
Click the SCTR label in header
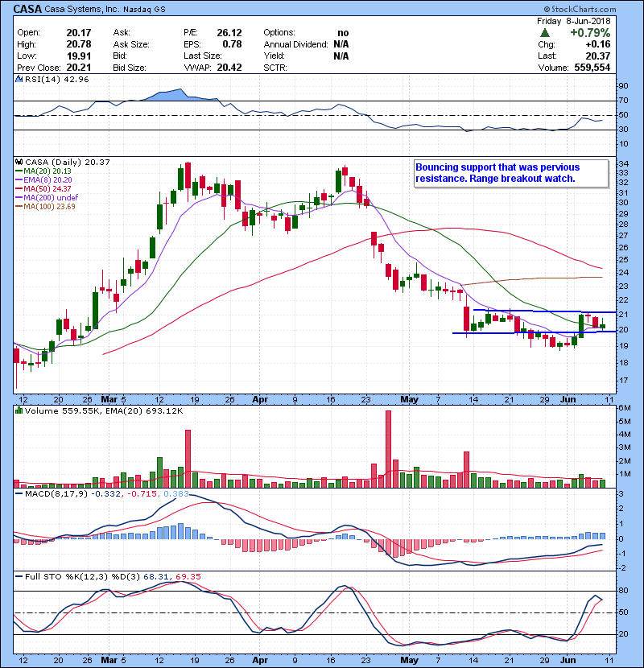[x=275, y=68]
